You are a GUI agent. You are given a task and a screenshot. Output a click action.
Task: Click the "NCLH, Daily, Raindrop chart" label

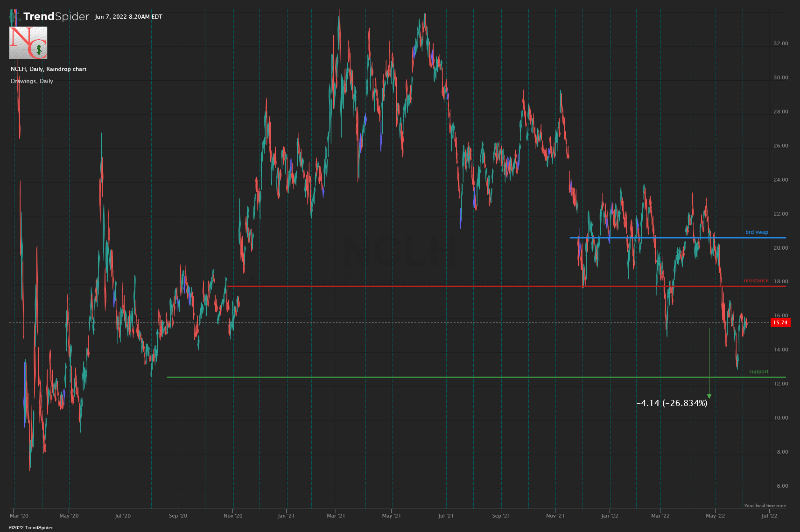coord(49,69)
